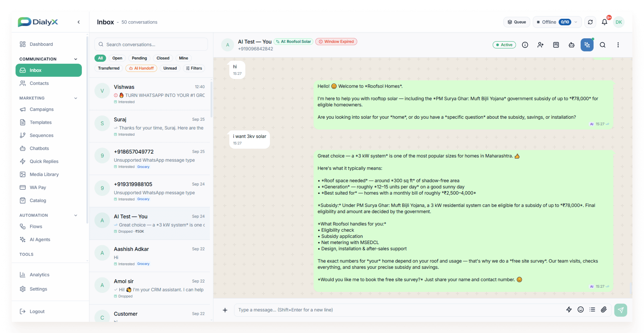644x333 pixels.
Task: Click the chatbot icon in chat header
Action: click(571, 45)
